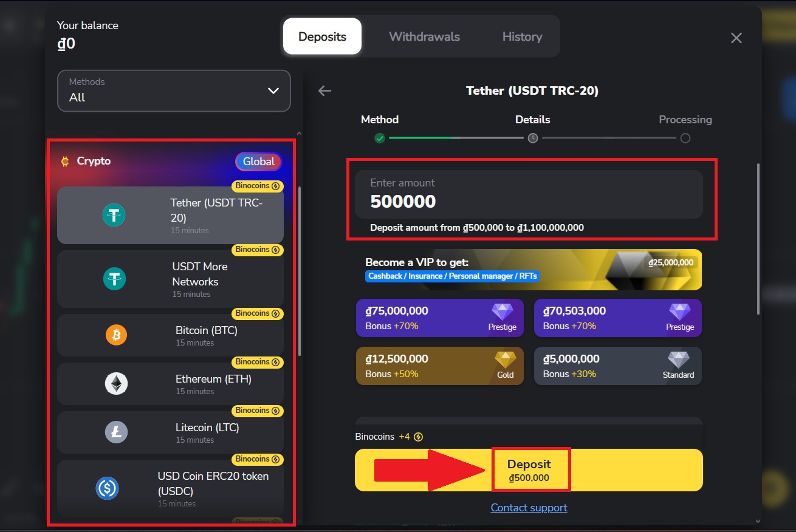Open the Methods dropdown showing All
The height and width of the screenshot is (532, 796).
174,91
